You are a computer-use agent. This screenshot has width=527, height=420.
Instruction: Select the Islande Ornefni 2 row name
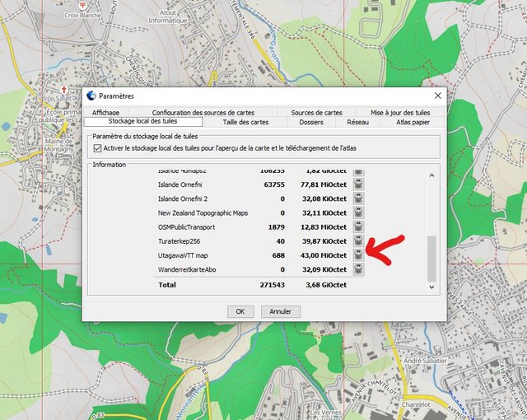183,198
